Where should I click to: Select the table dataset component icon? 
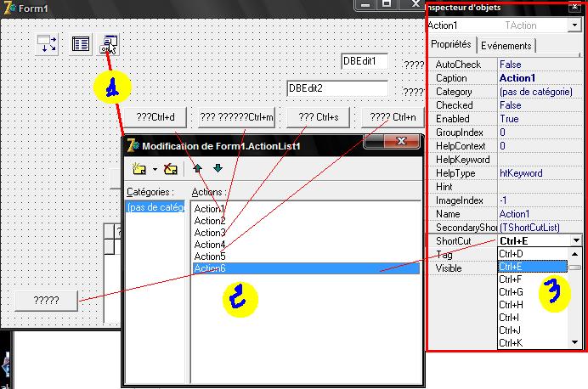[x=81, y=44]
